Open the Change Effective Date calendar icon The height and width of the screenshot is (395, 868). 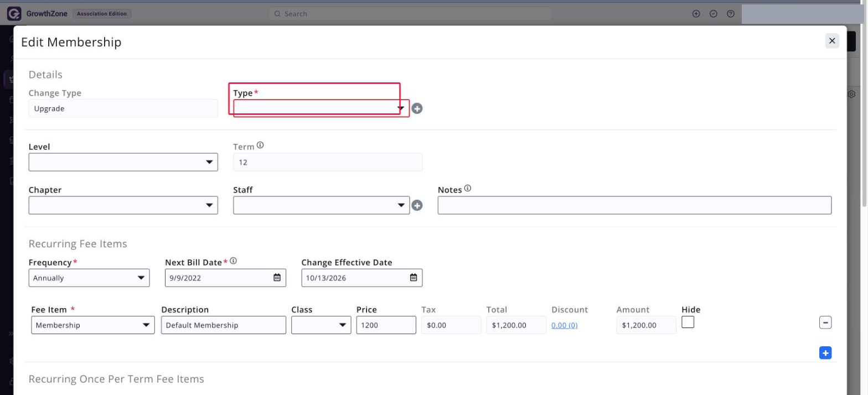(413, 278)
